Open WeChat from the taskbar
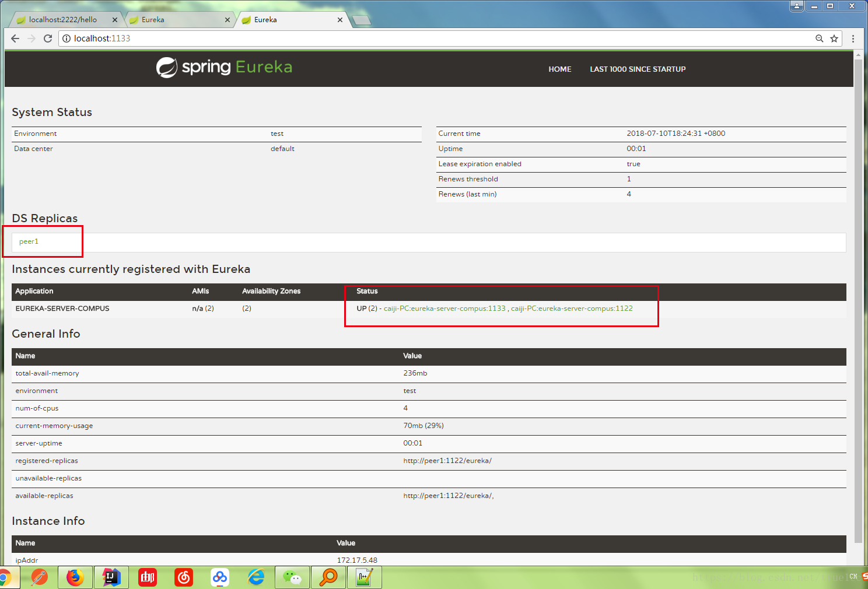This screenshot has height=589, width=868. click(292, 577)
